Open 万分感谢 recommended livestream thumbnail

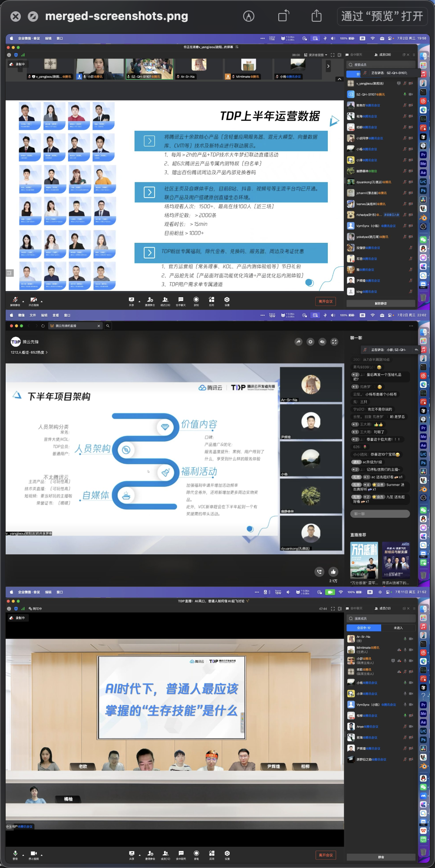pos(364,560)
